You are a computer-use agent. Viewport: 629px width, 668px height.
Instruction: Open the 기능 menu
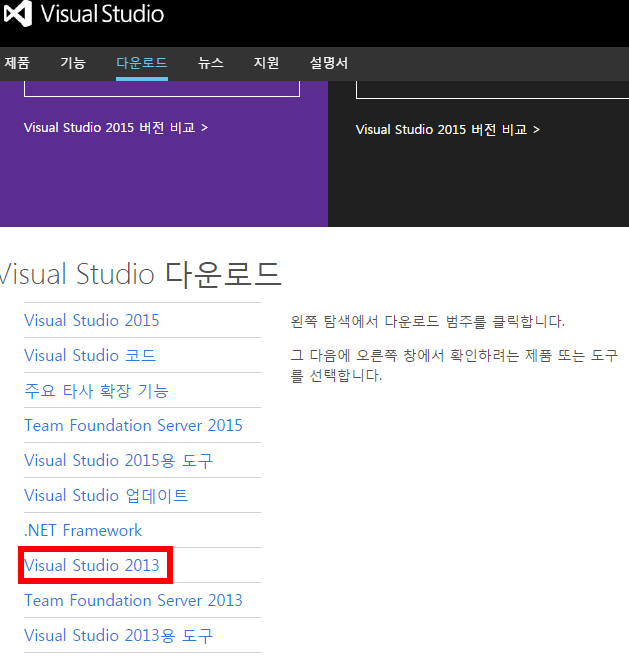click(73, 63)
